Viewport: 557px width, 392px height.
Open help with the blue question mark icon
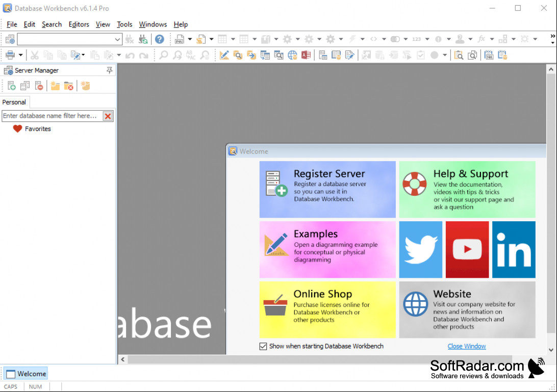pos(160,39)
